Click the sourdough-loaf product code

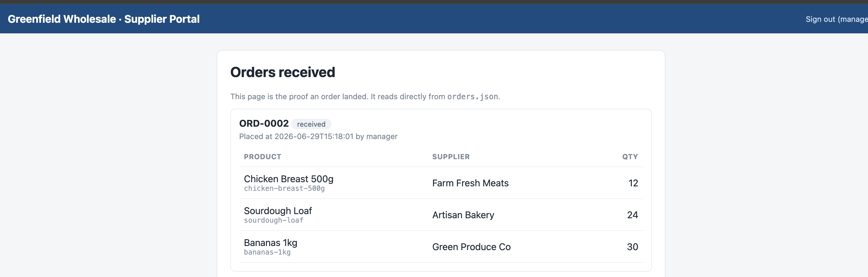273,220
